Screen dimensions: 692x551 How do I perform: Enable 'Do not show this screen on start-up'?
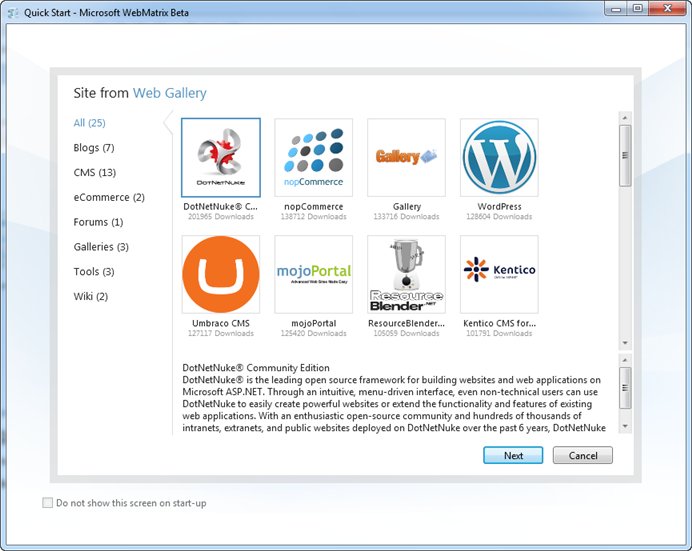pyautogui.click(x=47, y=502)
